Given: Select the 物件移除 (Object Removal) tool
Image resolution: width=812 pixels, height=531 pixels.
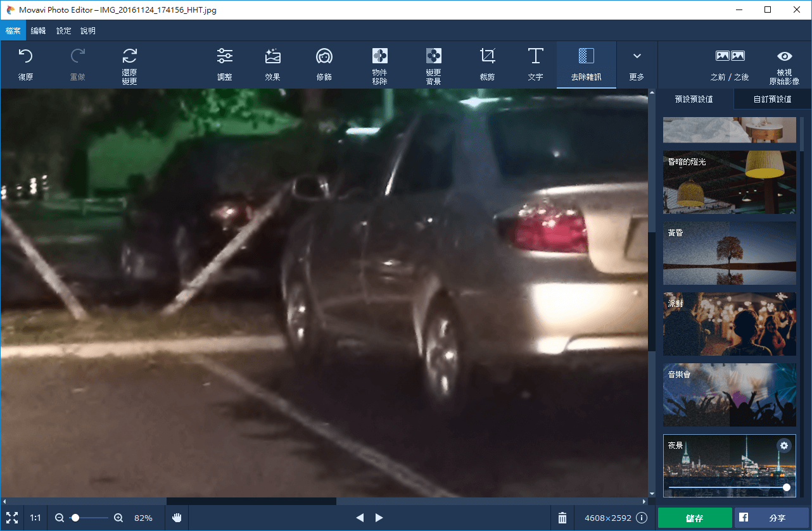Looking at the screenshot, I should coord(379,57).
